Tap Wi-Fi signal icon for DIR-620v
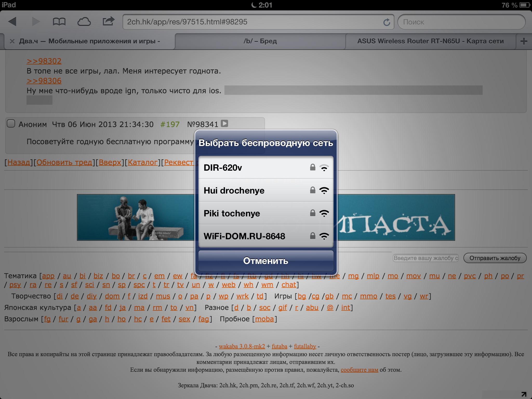Image resolution: width=532 pixels, height=399 pixels. tap(324, 168)
